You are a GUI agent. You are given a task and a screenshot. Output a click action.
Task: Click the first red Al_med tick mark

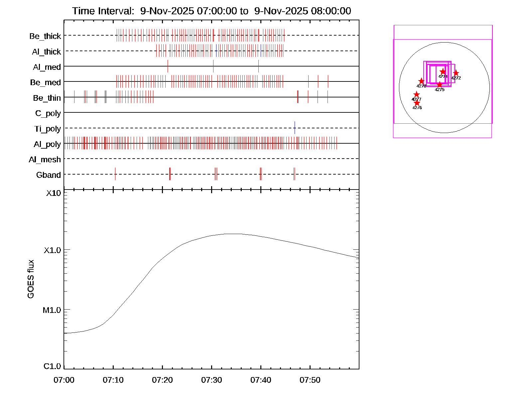168,66
